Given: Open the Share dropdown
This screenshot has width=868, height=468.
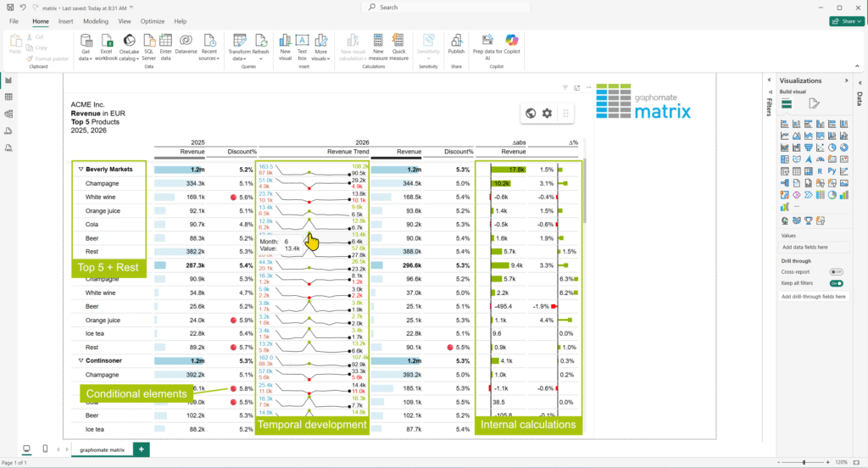Looking at the screenshot, I should coord(847,21).
